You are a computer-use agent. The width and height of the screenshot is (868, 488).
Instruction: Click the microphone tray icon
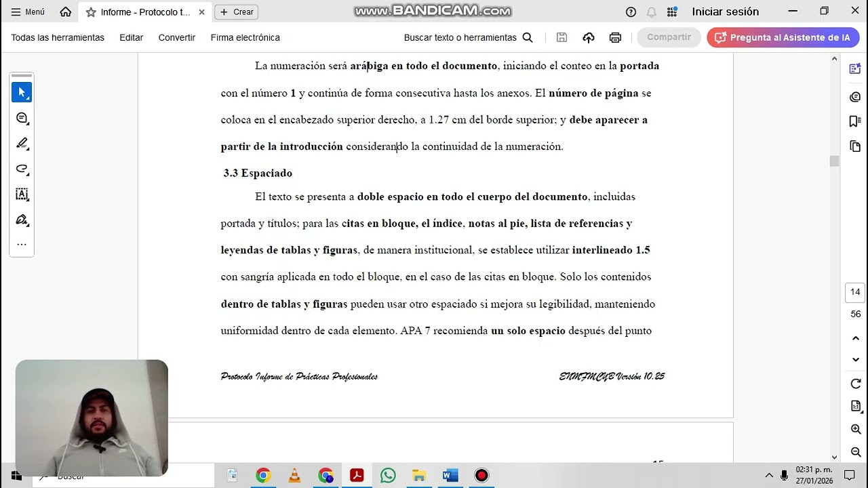784,475
